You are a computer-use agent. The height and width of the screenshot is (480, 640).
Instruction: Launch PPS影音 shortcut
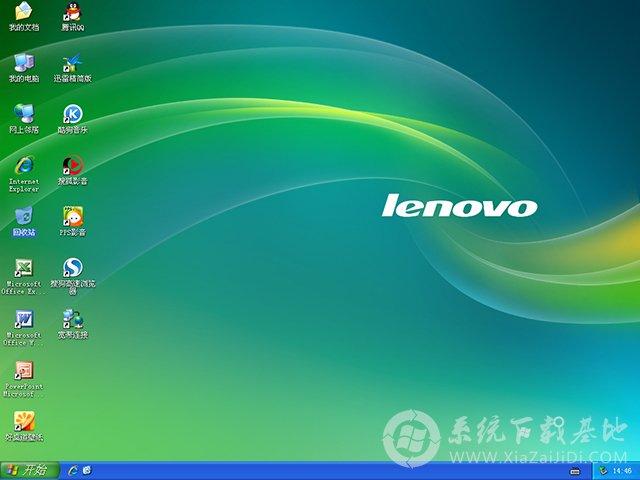[73, 217]
